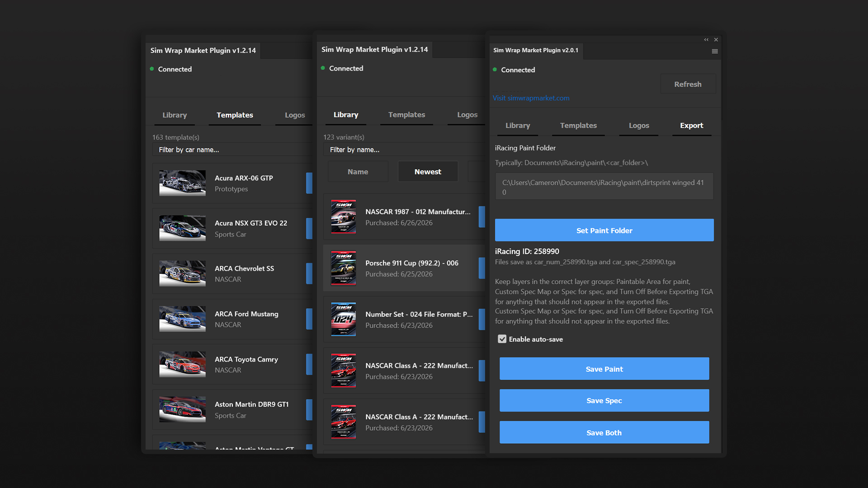Select Library tab in middle panel
Image resolution: width=868 pixels, height=488 pixels.
pyautogui.click(x=346, y=115)
